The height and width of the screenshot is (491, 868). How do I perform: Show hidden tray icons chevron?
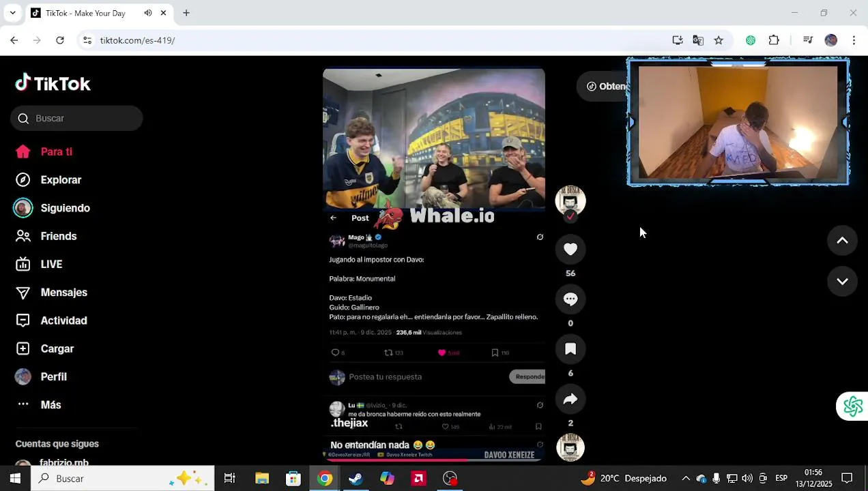pyautogui.click(x=686, y=479)
